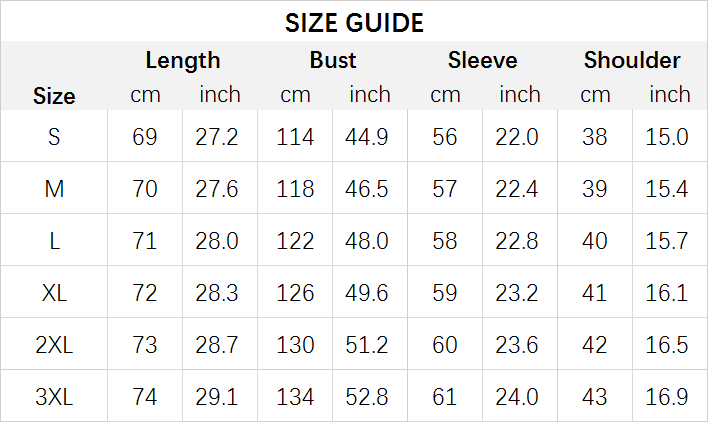Click the 114 bust cm cell
708x422 pixels.
coord(295,136)
